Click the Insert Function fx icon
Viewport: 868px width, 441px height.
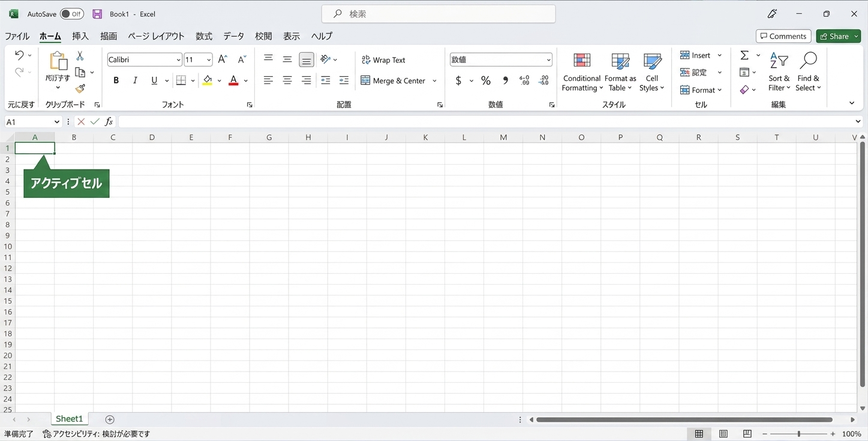coord(109,122)
